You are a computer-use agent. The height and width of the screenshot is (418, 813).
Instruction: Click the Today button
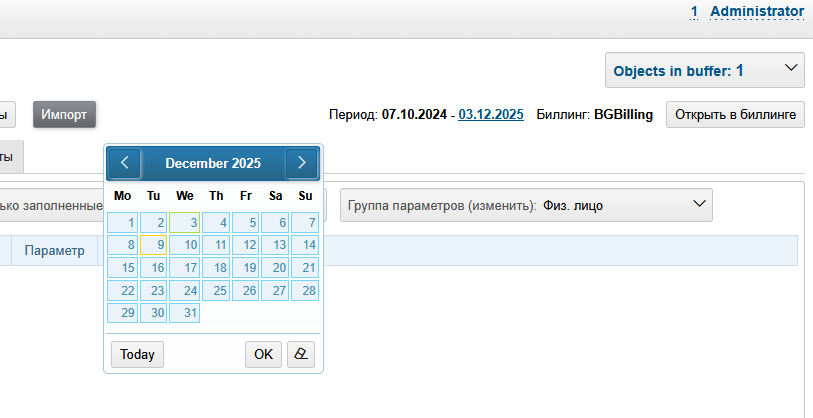(137, 354)
